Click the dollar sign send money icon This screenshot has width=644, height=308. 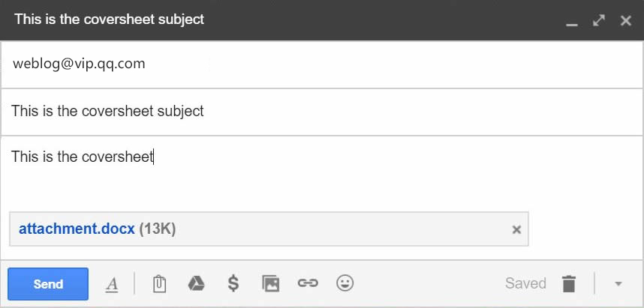coord(233,283)
